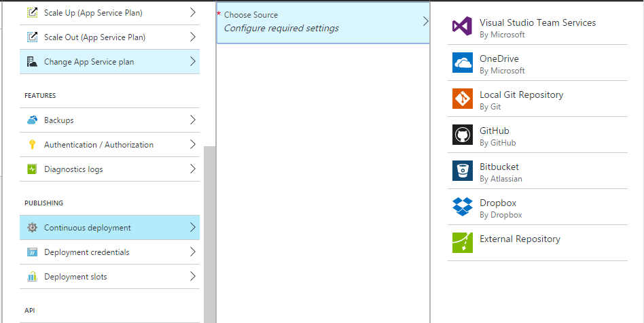
Task: Click the GitHub octocat icon
Action: pyautogui.click(x=463, y=135)
